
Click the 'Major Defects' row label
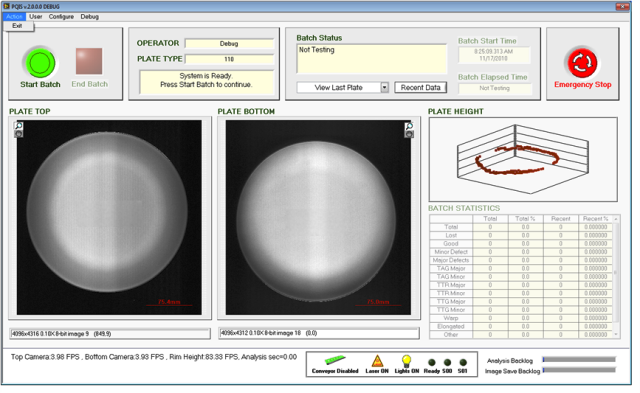pos(451,260)
